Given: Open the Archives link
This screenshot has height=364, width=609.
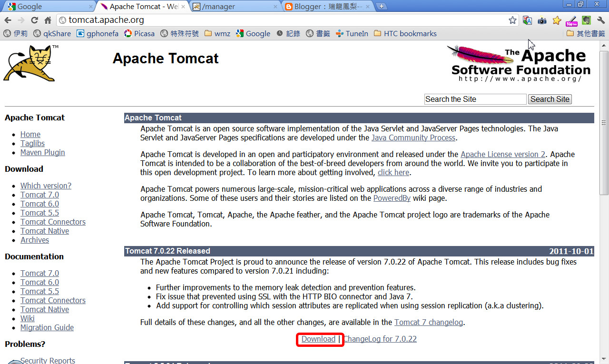Looking at the screenshot, I should 35,240.
